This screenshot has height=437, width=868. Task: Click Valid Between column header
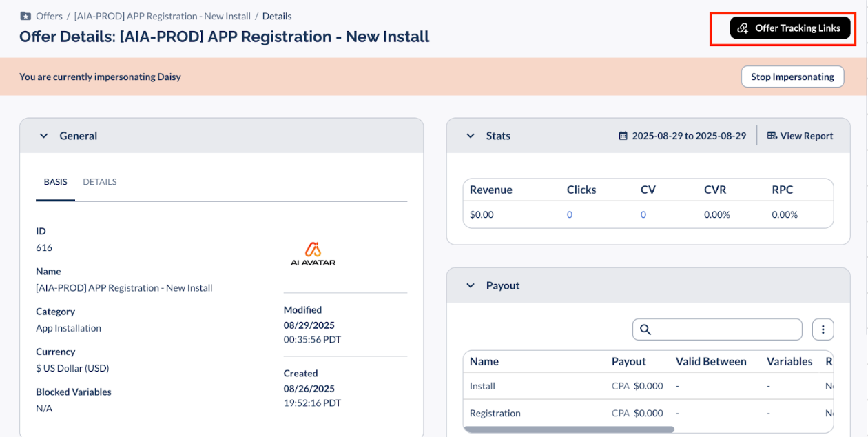[x=711, y=361]
